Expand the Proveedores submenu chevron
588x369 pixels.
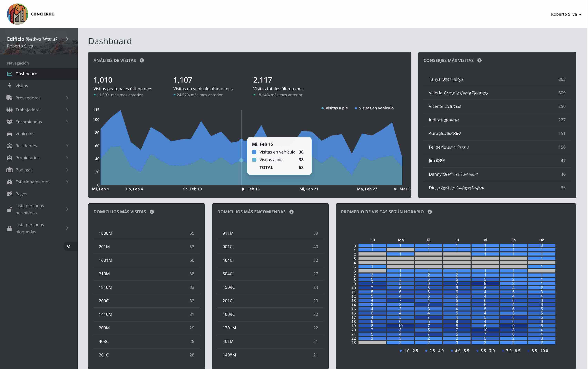(x=67, y=98)
